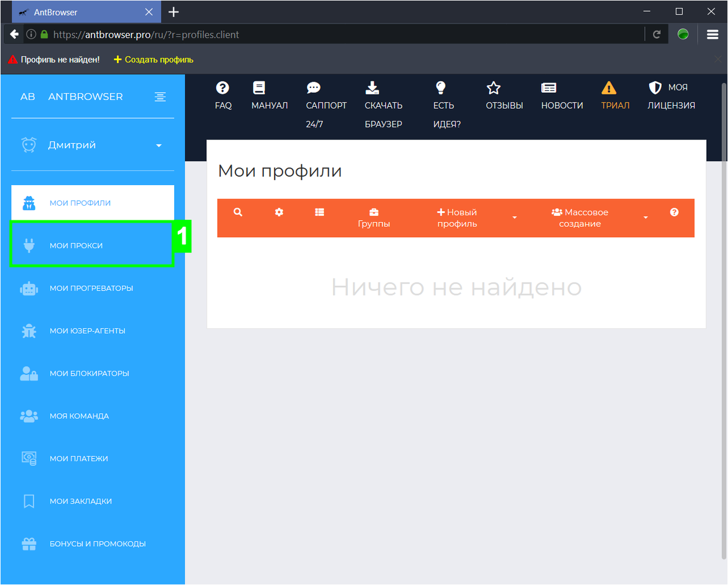The height and width of the screenshot is (585, 728).
Task: Open the Мои закладки menu item
Action: point(93,501)
